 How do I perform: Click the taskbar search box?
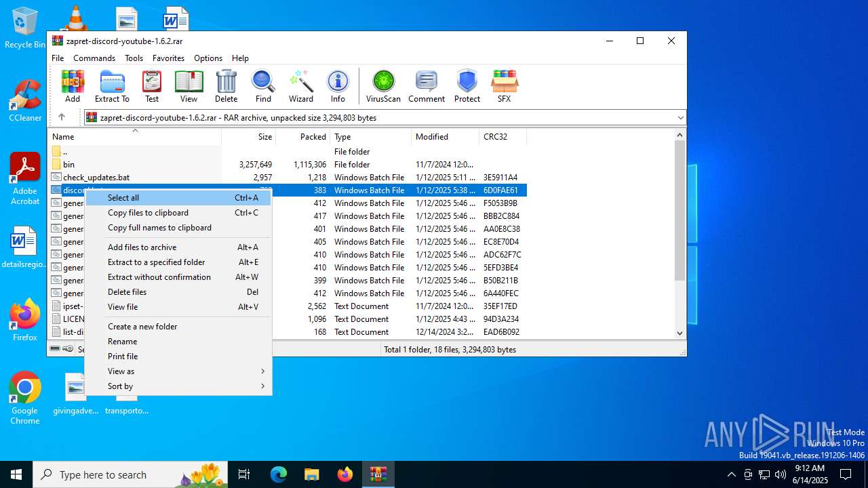pos(129,474)
